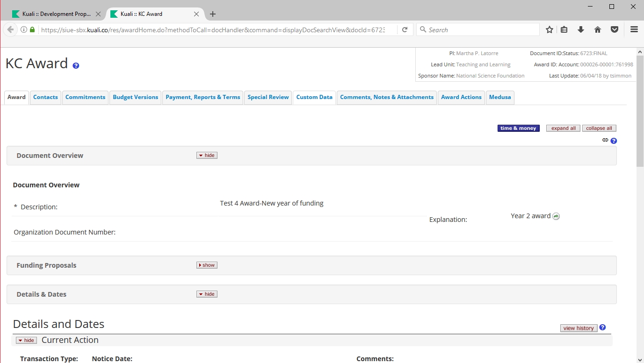The height and width of the screenshot is (363, 644).
Task: Click the chain link icon below expand all
Action: pyautogui.click(x=605, y=140)
